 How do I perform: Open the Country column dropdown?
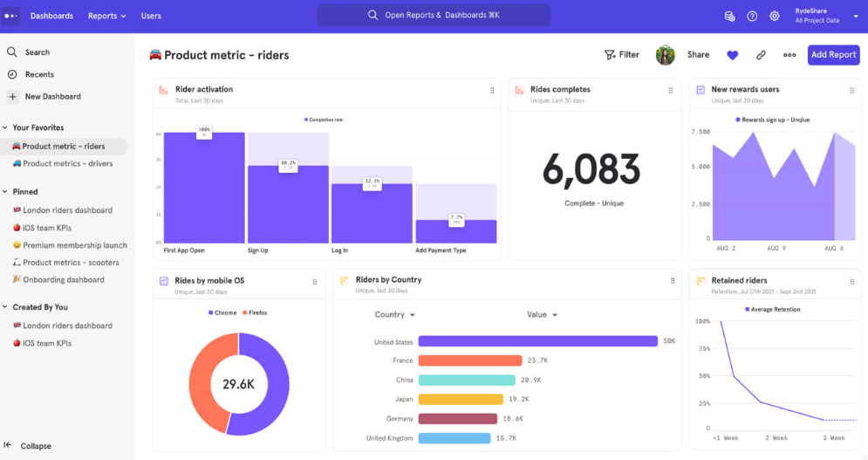394,314
